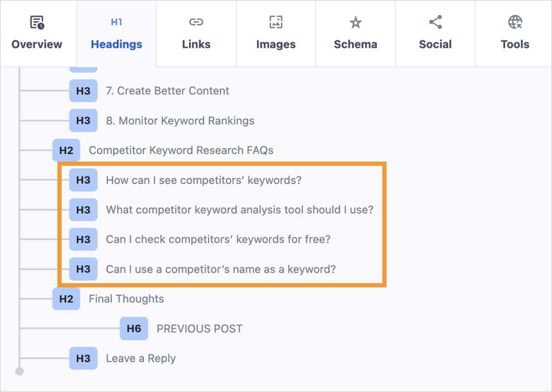Open the PREVIOUS POST heading link
This screenshot has height=392, width=552.
200,329
